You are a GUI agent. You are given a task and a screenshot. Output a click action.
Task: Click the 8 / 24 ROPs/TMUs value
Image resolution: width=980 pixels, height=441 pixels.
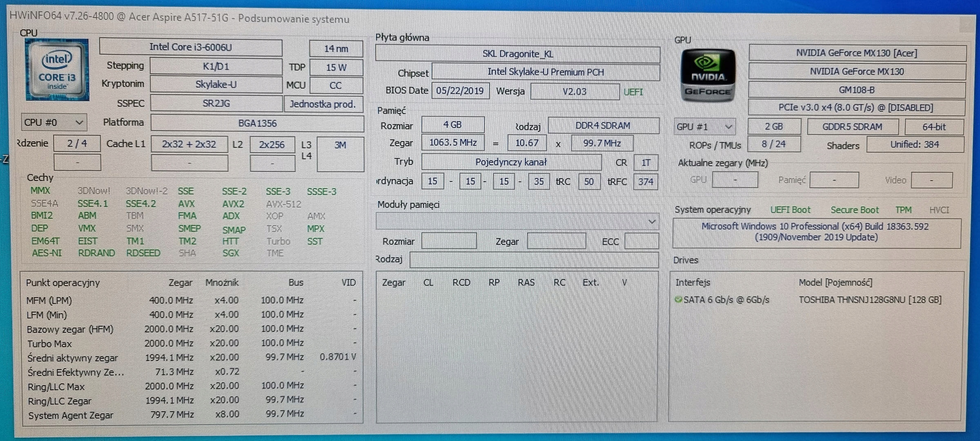[774, 144]
